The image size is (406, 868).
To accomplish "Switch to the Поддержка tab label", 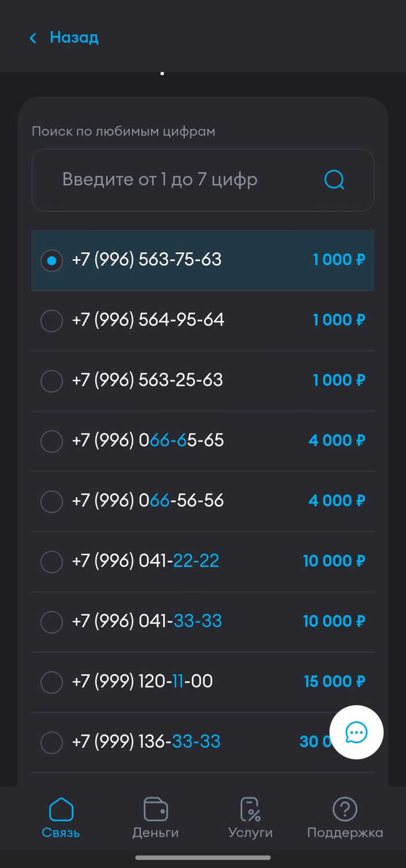I will [x=345, y=833].
